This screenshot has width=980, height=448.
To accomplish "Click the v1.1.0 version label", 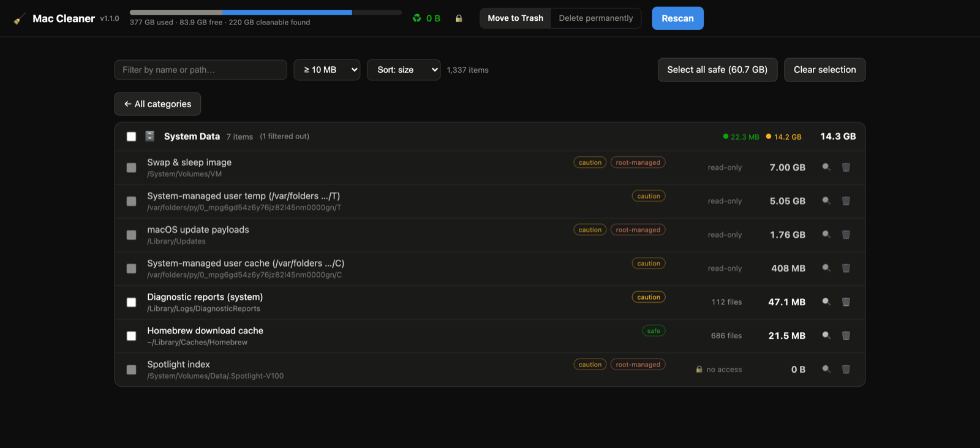I will [x=110, y=19].
